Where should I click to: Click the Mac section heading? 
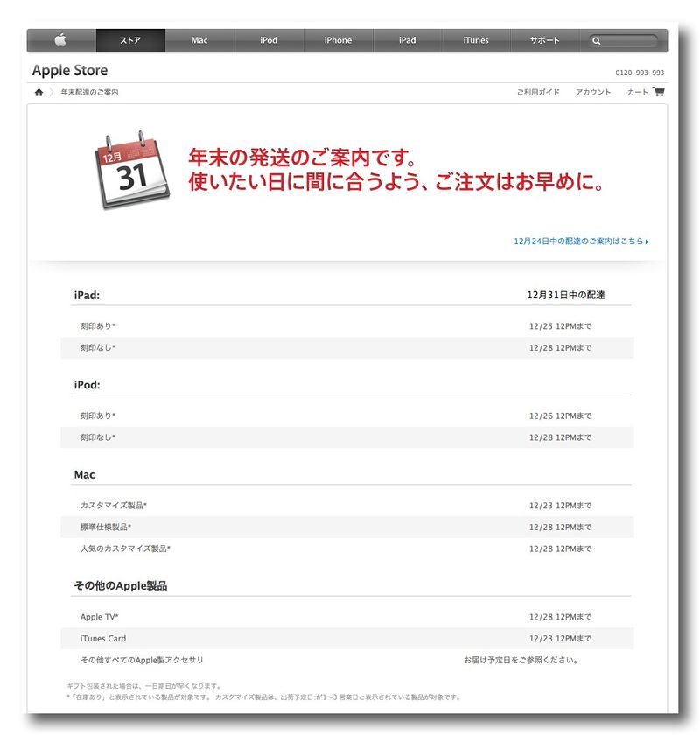pos(84,474)
